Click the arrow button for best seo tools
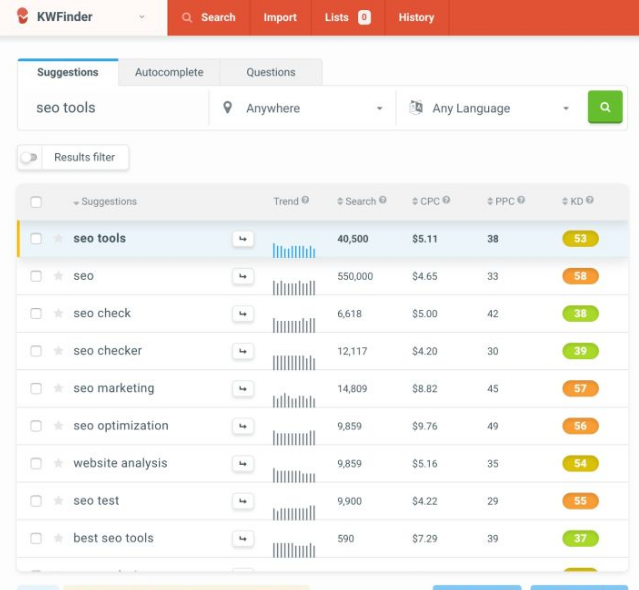Image resolution: width=639 pixels, height=590 pixels. coord(243,539)
